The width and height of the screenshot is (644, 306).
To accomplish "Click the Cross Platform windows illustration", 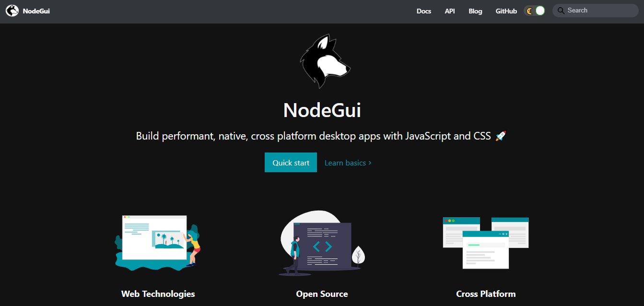I will click(486, 243).
